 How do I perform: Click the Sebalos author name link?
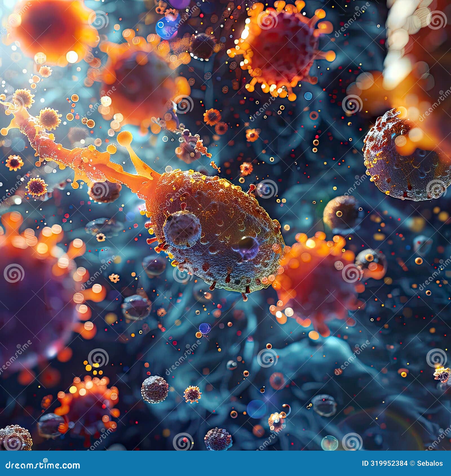[430, 463]
